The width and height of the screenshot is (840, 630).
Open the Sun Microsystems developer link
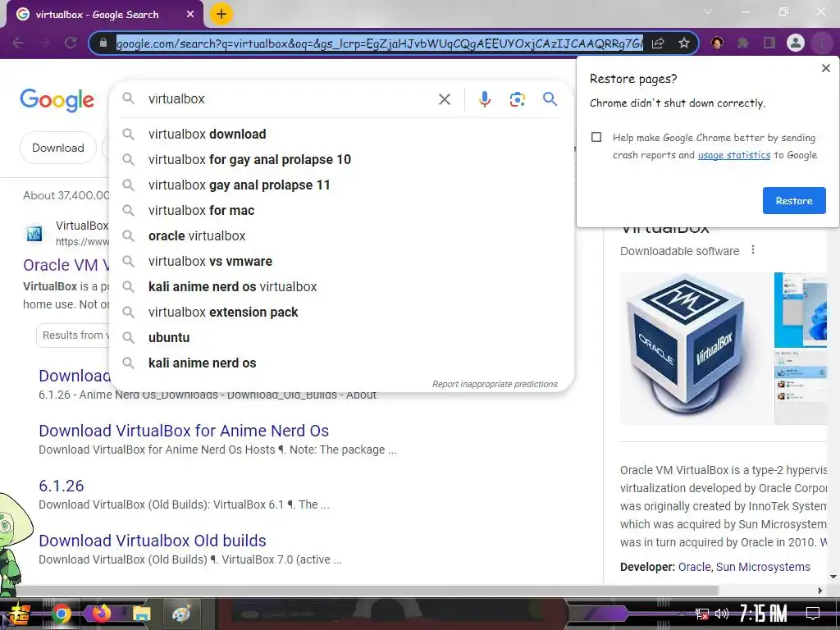click(763, 567)
